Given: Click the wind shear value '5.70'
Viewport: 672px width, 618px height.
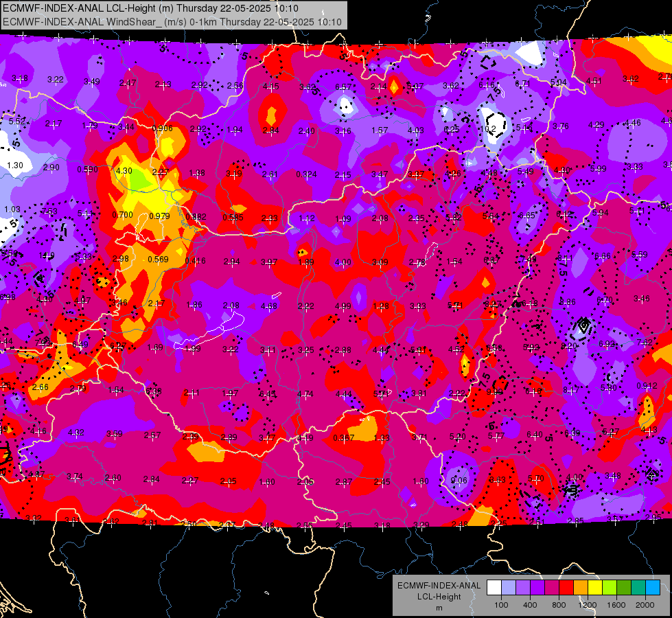Looking at the screenshot, I should click(535, 478).
